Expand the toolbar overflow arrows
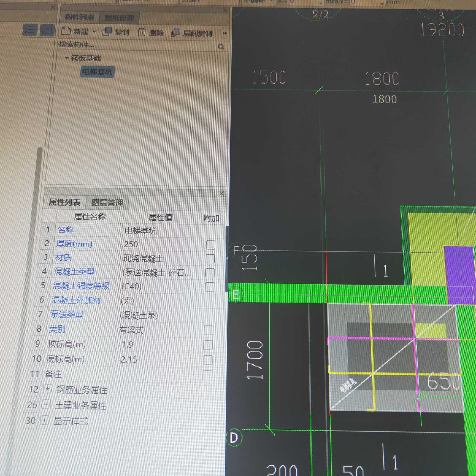476x476 pixels. (225, 33)
